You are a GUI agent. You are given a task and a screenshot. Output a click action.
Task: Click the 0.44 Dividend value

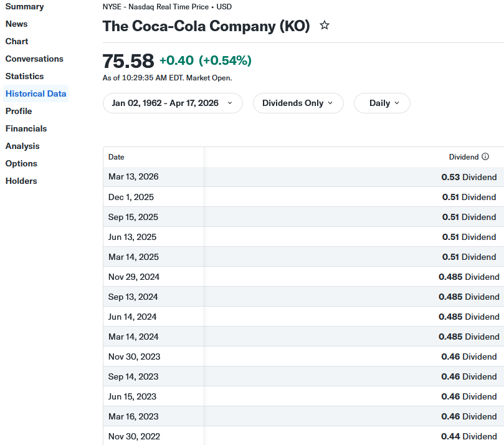(x=469, y=436)
